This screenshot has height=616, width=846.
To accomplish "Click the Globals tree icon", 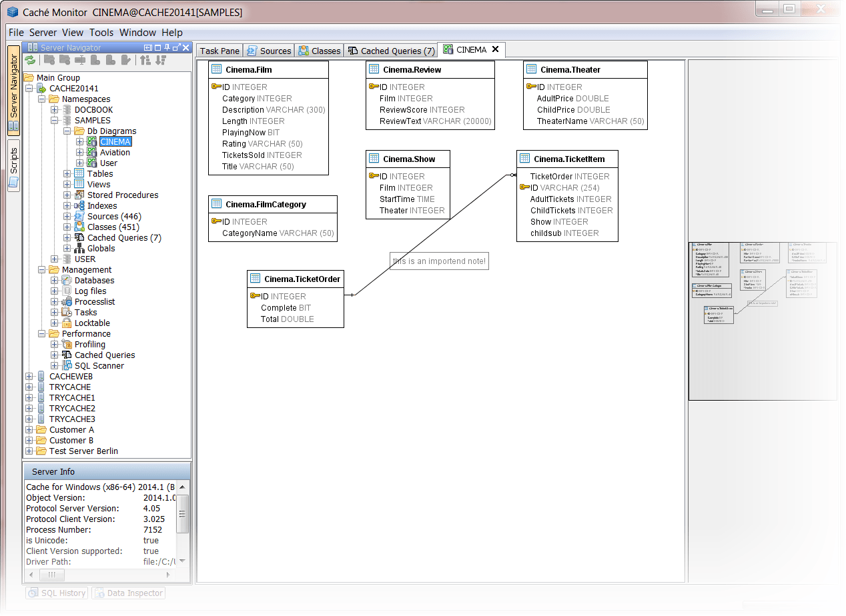I will [x=79, y=248].
